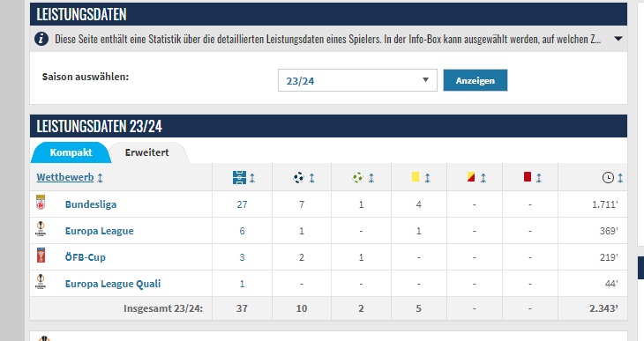Open the Europa League link
The height and width of the screenshot is (341, 644).
point(100,231)
